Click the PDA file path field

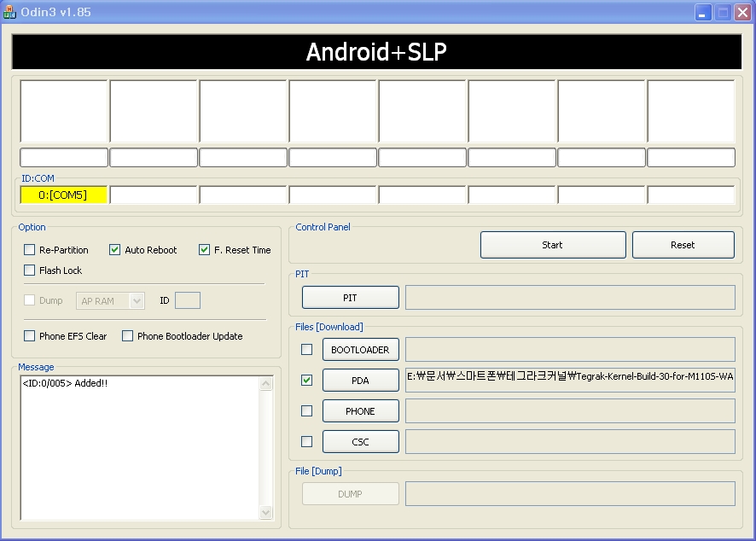570,381
